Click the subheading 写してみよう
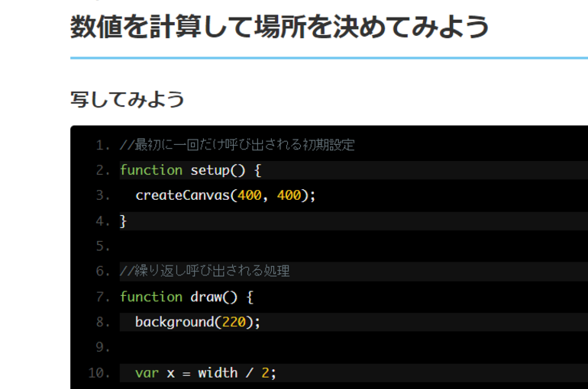Viewport: 588px width, 389px height. point(127,100)
